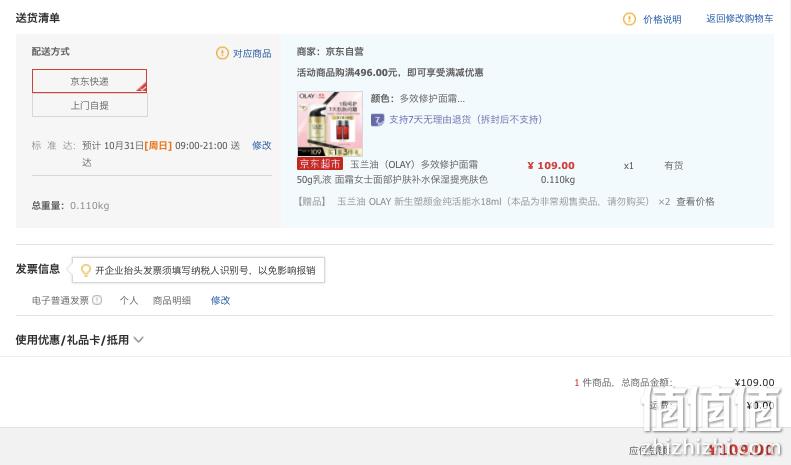
Task: Select 上门自提 pickup option
Action: pyautogui.click(x=89, y=105)
